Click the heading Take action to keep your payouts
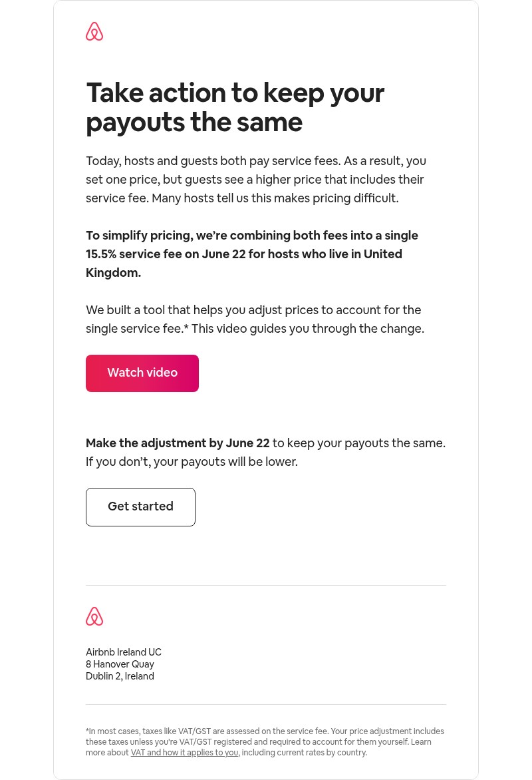 [235, 107]
